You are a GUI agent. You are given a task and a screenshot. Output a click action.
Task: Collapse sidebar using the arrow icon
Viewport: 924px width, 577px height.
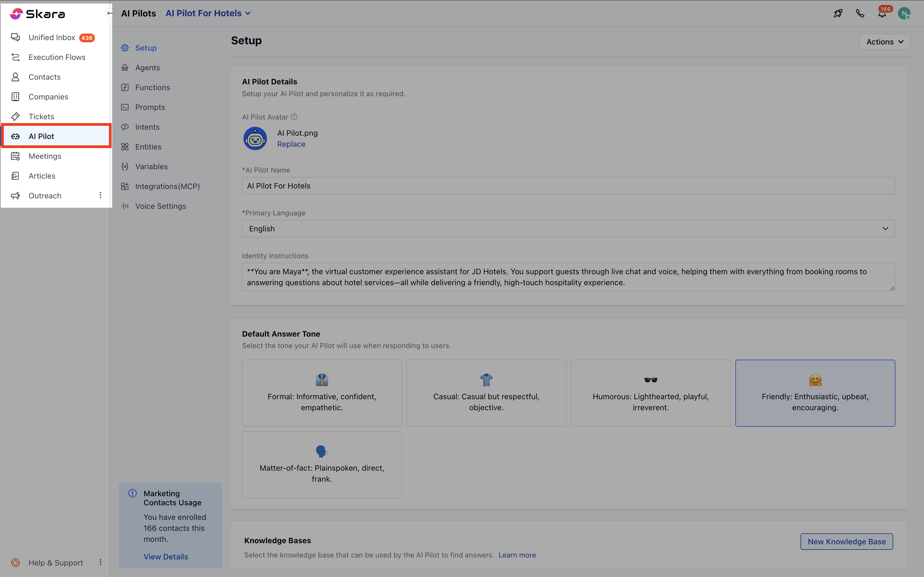pos(110,13)
